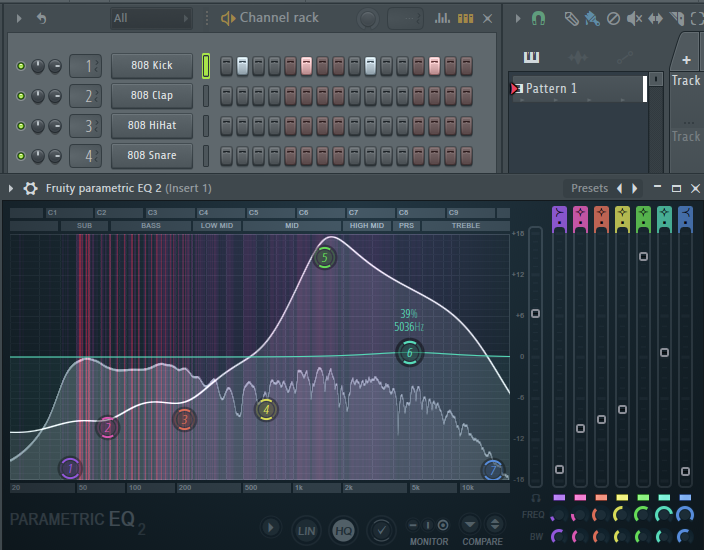Select Pattern 1 in picker
This screenshot has height=550, width=704.
(578, 88)
